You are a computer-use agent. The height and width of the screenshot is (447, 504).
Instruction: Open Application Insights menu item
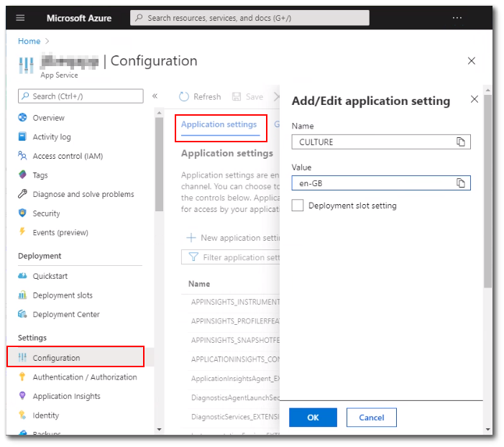pos(67,396)
